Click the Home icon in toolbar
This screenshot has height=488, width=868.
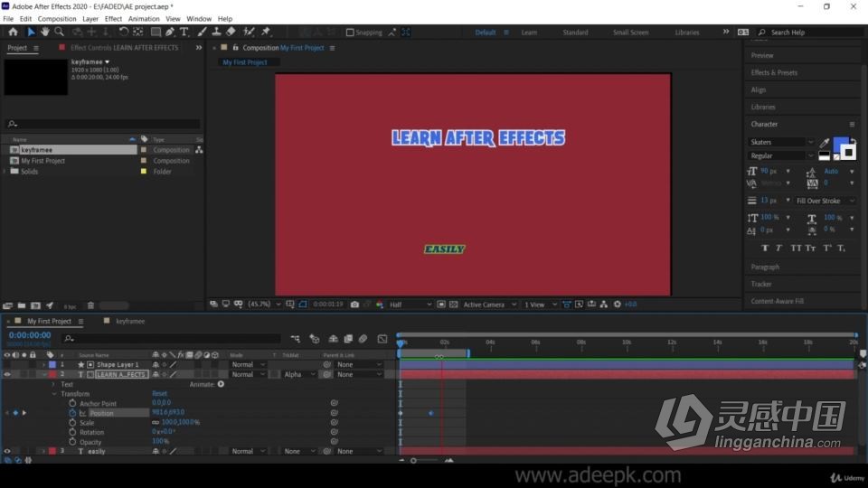point(13,33)
